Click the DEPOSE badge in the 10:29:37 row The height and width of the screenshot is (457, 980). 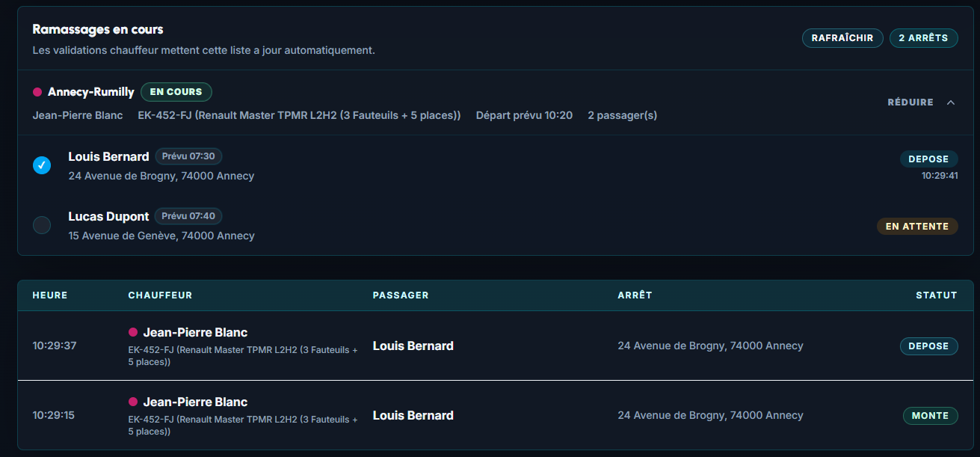click(x=928, y=346)
